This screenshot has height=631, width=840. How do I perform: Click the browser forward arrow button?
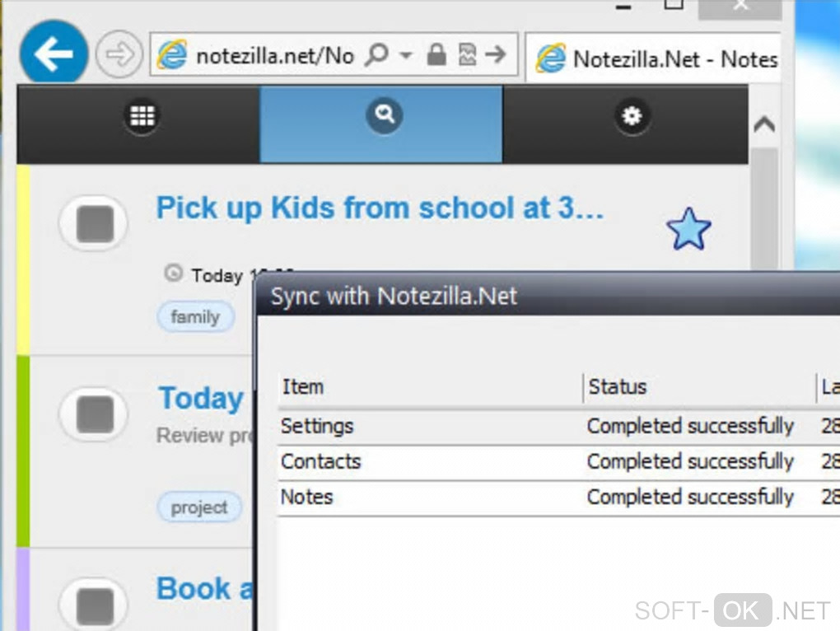point(119,55)
